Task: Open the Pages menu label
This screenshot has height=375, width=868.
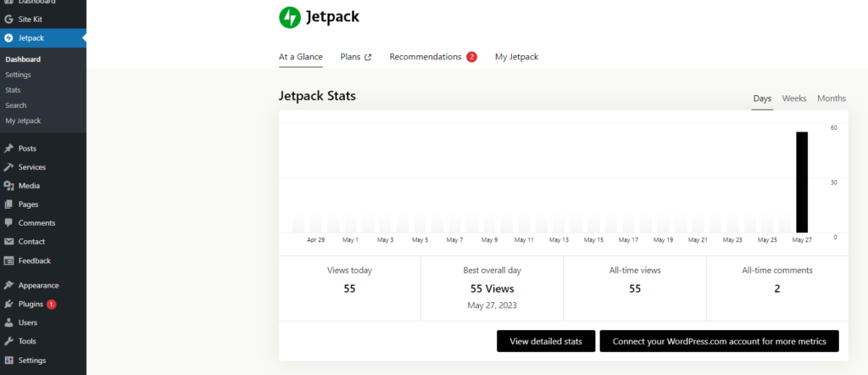Action: click(28, 204)
